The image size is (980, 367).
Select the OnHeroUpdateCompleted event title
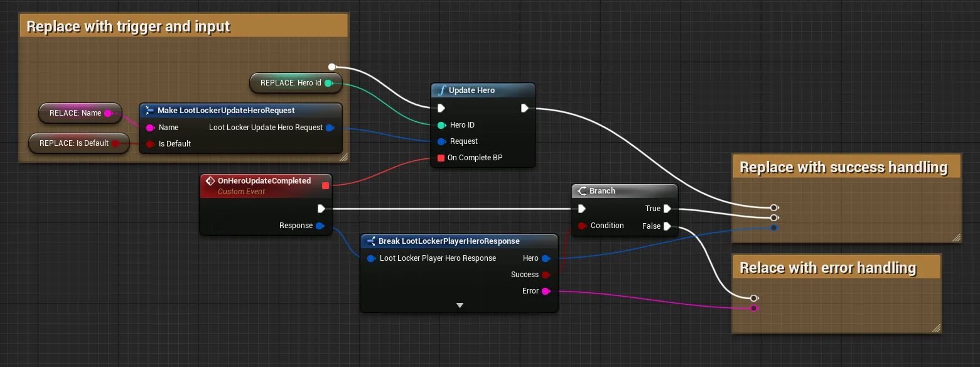(x=264, y=181)
